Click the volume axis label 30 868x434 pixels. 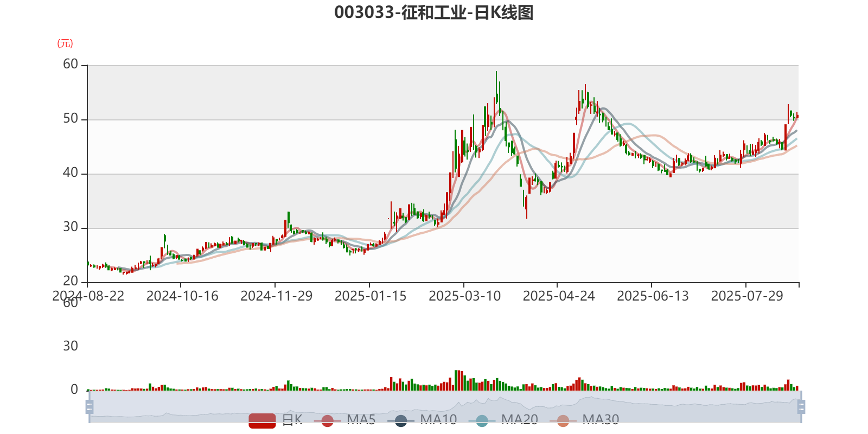click(x=71, y=346)
